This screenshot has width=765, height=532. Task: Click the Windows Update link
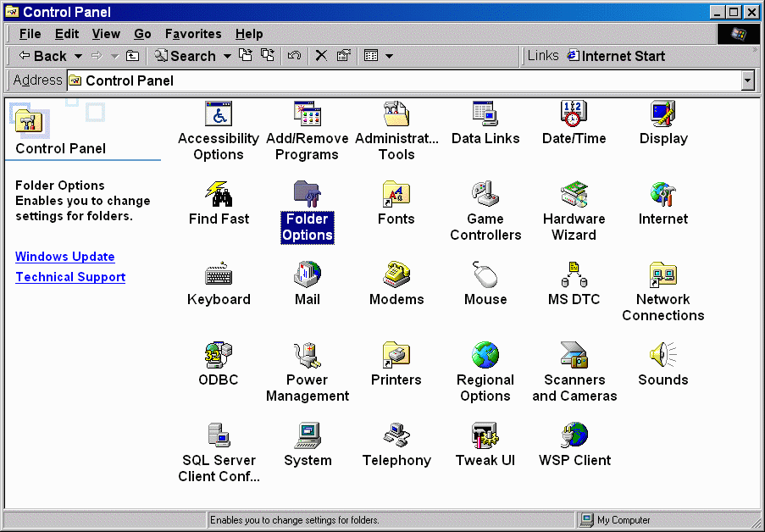(65, 257)
